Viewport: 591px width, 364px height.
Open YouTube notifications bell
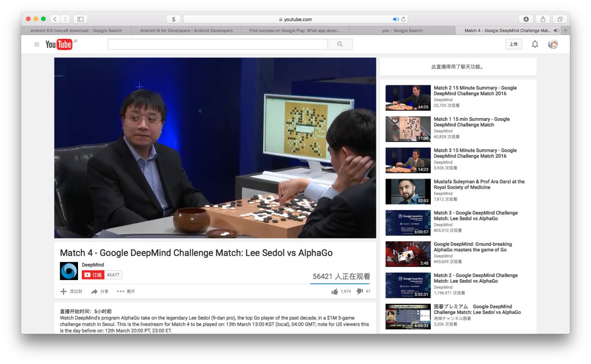pos(535,44)
